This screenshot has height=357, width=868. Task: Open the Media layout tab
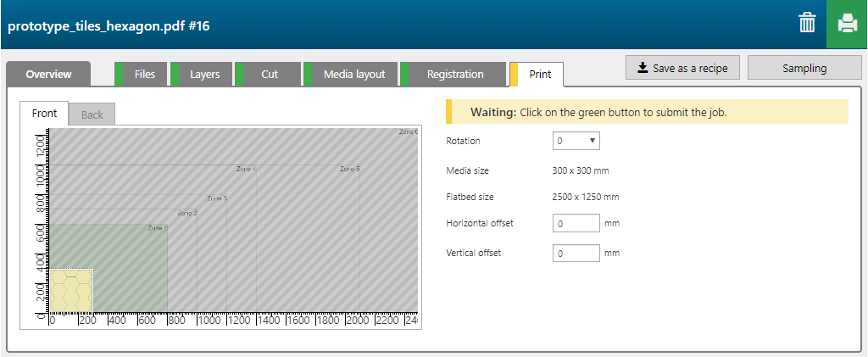tap(353, 75)
